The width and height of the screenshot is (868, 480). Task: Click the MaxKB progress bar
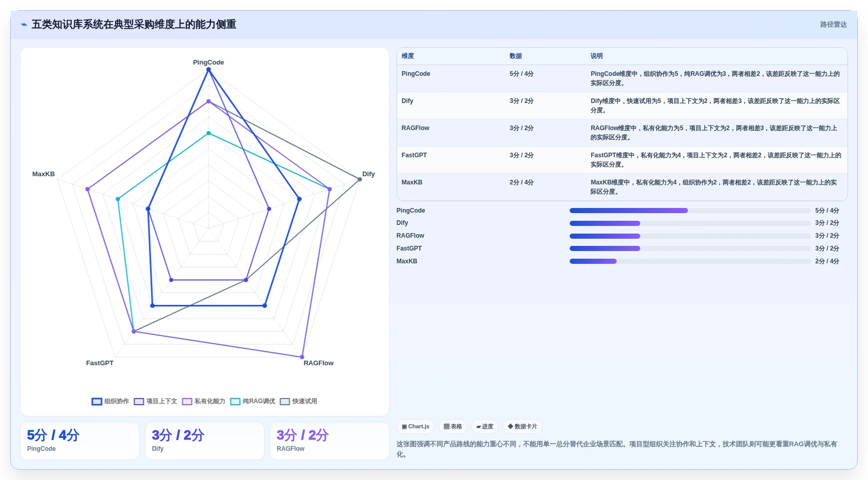690,261
